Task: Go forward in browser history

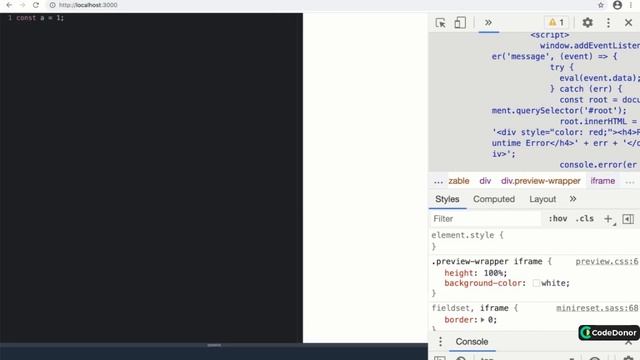Action: (x=22, y=5)
